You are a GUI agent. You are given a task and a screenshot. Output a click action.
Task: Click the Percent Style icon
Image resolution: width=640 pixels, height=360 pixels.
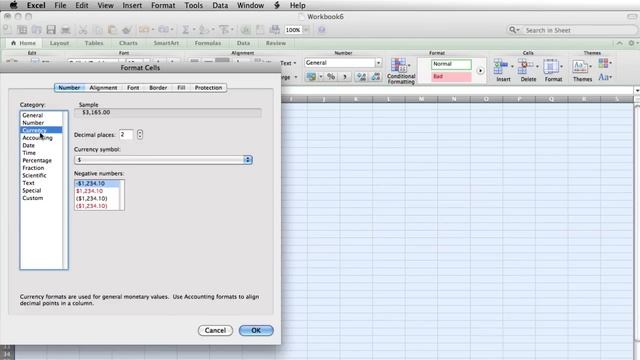[x=331, y=76]
